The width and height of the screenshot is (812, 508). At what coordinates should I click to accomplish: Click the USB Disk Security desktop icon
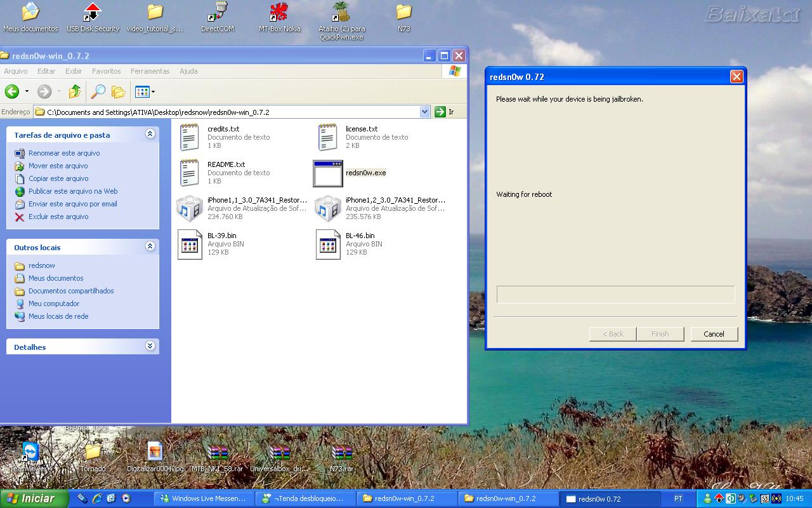pyautogui.click(x=93, y=12)
